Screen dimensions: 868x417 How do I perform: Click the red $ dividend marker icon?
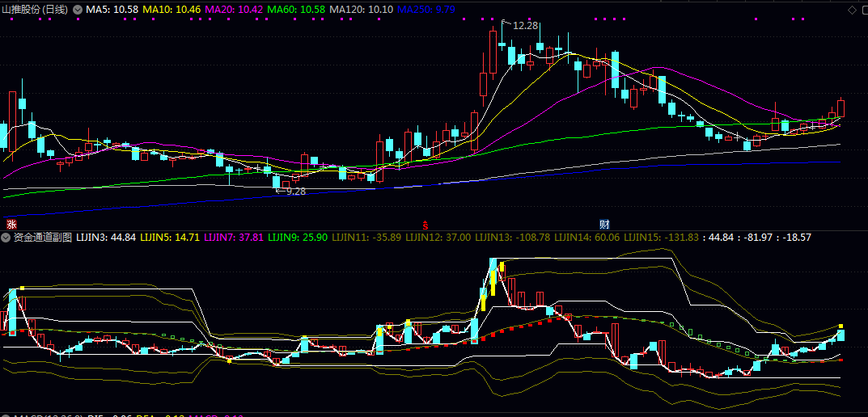click(x=423, y=223)
